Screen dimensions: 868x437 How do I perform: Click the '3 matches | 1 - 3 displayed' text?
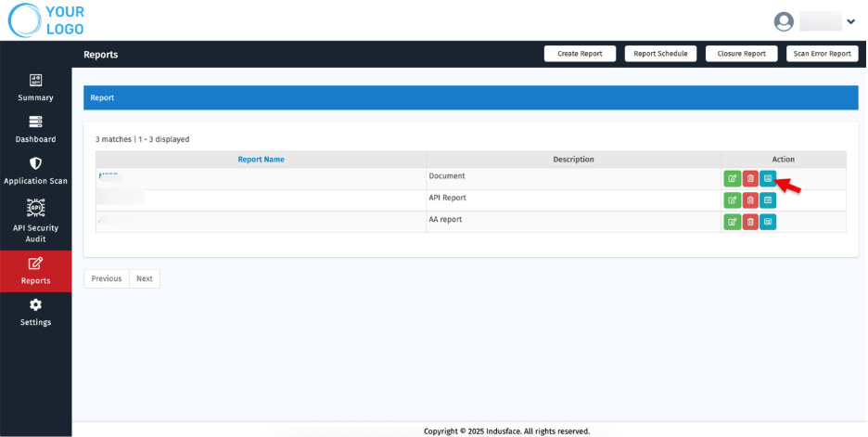(x=142, y=139)
